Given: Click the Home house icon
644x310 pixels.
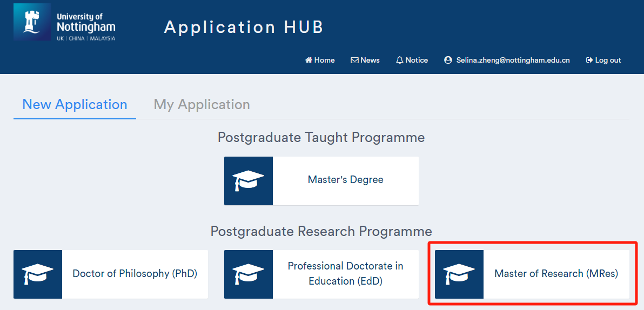Looking at the screenshot, I should tap(309, 60).
